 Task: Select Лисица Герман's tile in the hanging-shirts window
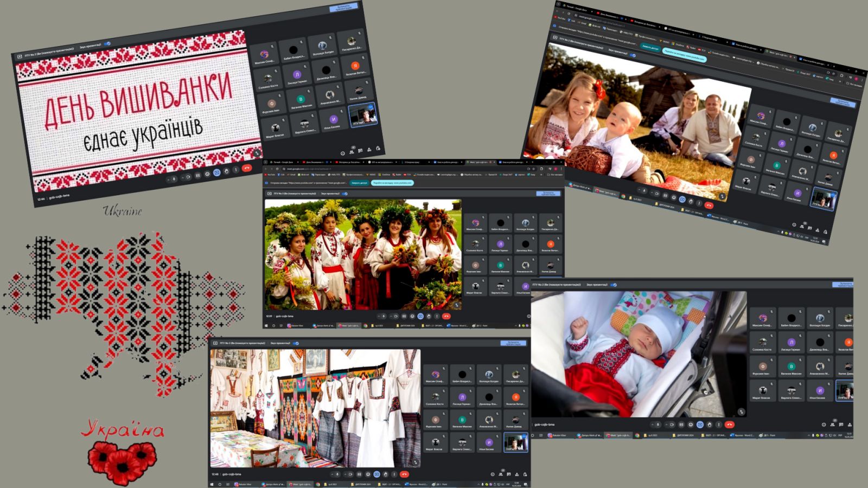point(462,399)
